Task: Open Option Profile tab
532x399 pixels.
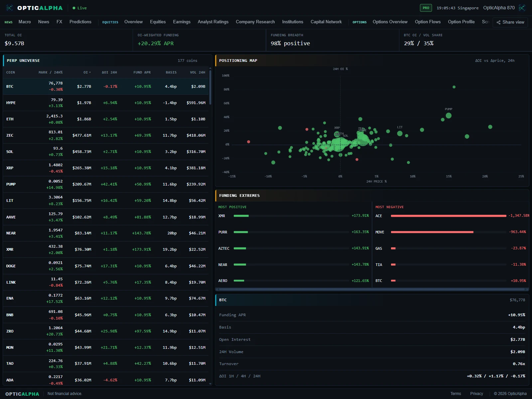Action: [x=461, y=22]
